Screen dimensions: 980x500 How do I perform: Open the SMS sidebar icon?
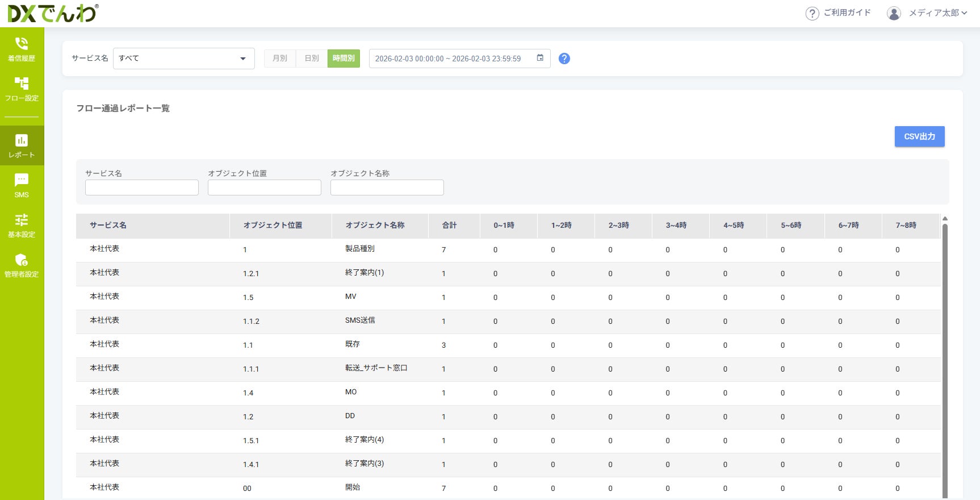[22, 185]
